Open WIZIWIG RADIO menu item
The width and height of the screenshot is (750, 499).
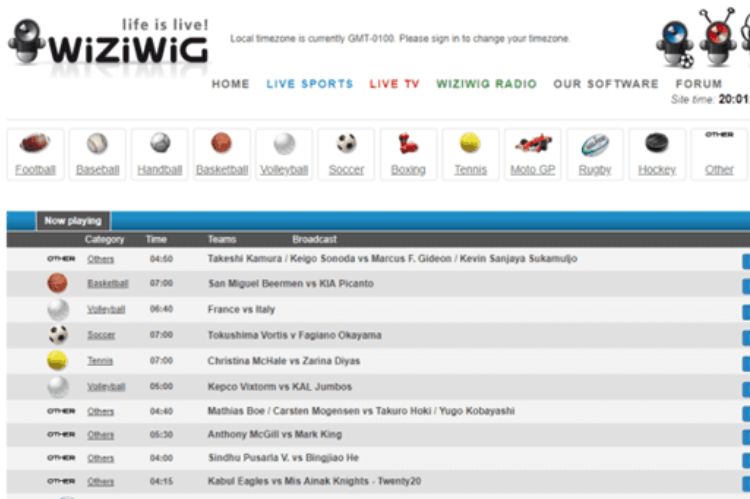pyautogui.click(x=486, y=84)
